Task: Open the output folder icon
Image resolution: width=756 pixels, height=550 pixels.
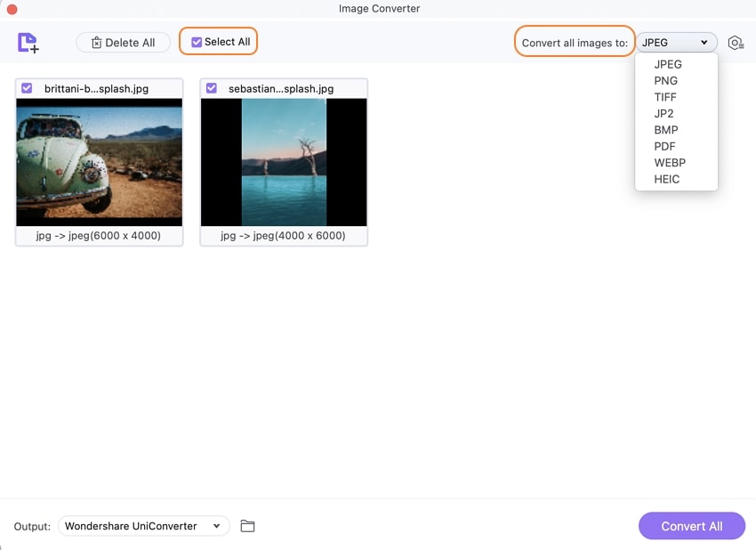Action: (x=247, y=526)
